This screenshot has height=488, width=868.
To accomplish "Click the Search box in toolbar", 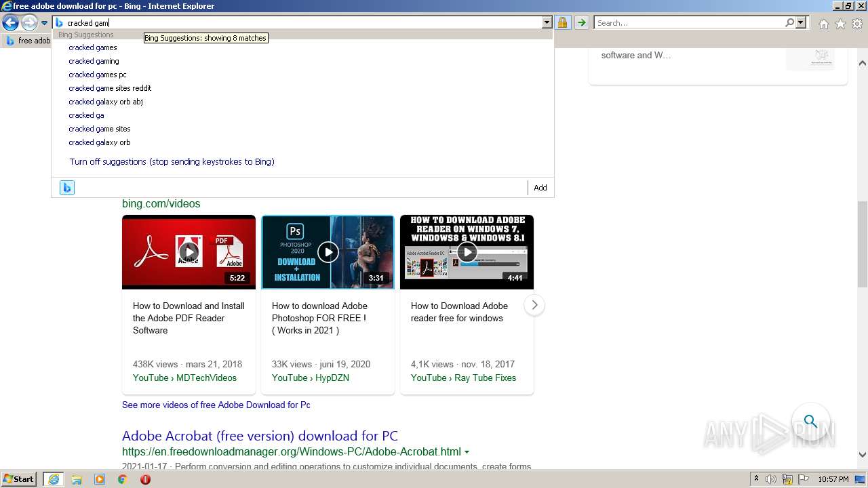I will 689,23.
